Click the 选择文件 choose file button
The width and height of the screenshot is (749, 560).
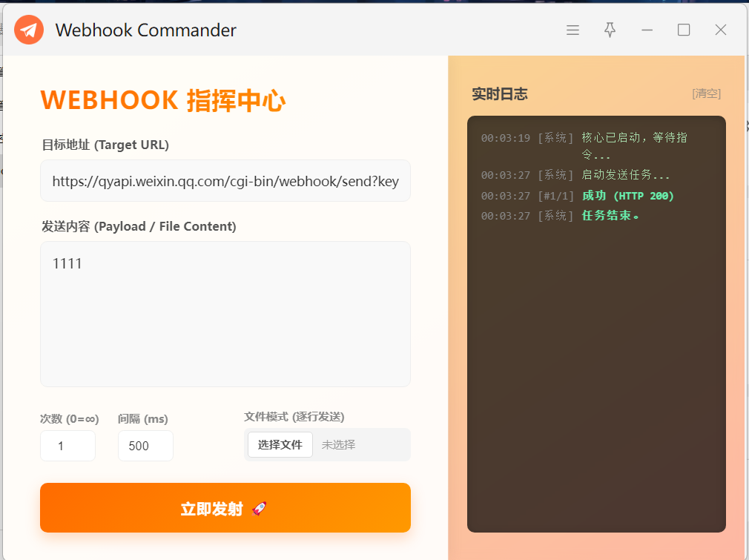coord(280,445)
